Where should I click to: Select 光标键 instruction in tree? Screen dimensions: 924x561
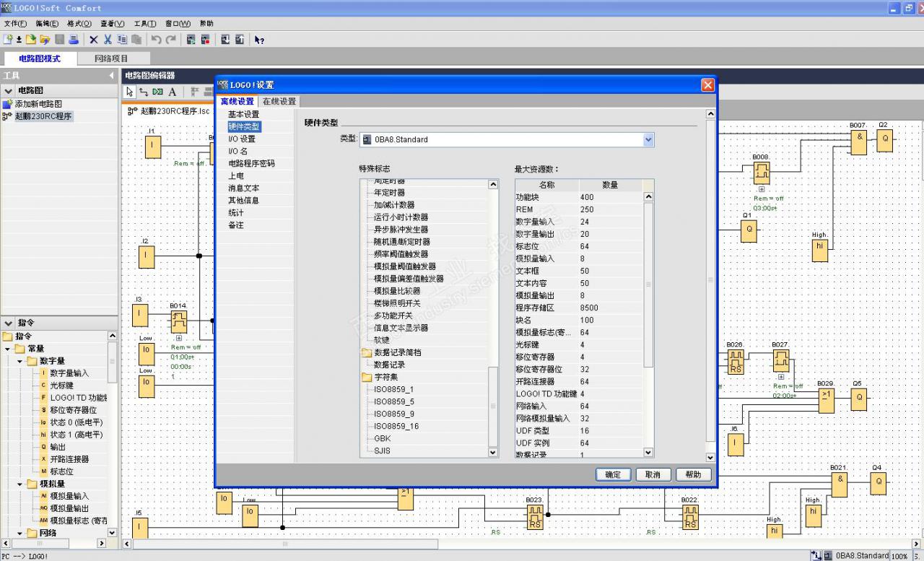point(61,386)
